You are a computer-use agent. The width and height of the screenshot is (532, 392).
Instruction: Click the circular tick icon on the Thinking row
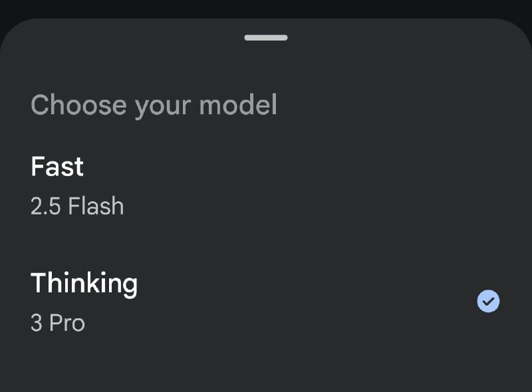click(x=488, y=302)
